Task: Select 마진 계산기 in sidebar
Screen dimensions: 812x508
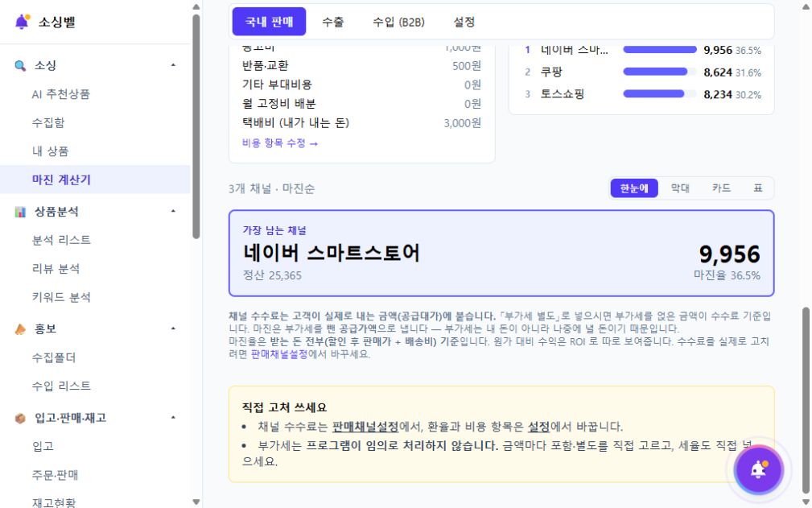Action: click(95, 180)
